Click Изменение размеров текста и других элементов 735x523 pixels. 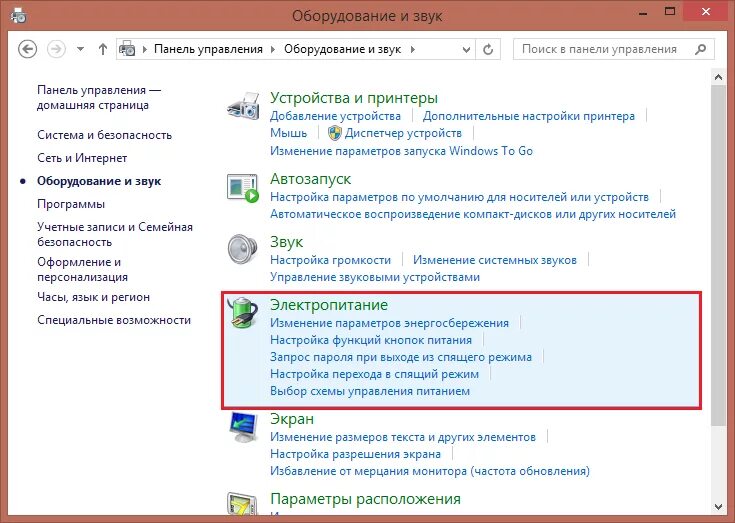click(x=403, y=437)
